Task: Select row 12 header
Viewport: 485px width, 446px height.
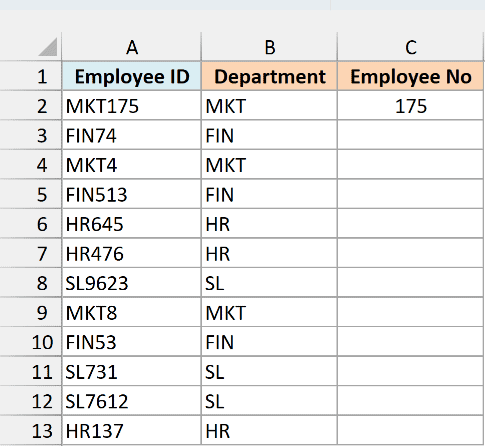Action: [x=31, y=401]
